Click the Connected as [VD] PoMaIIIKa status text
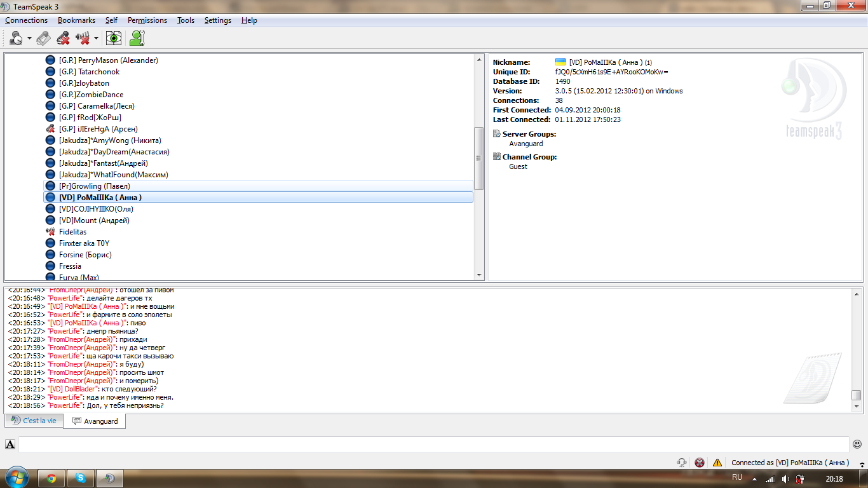This screenshot has width=868, height=488. click(x=790, y=463)
